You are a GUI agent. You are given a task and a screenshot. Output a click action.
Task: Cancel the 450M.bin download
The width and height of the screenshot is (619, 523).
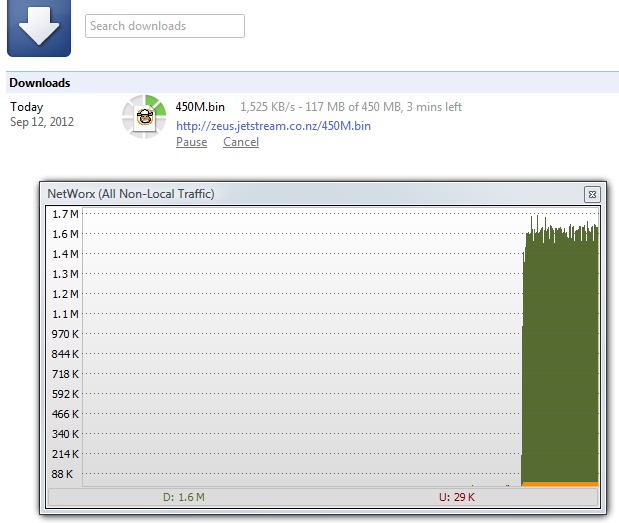[241, 142]
